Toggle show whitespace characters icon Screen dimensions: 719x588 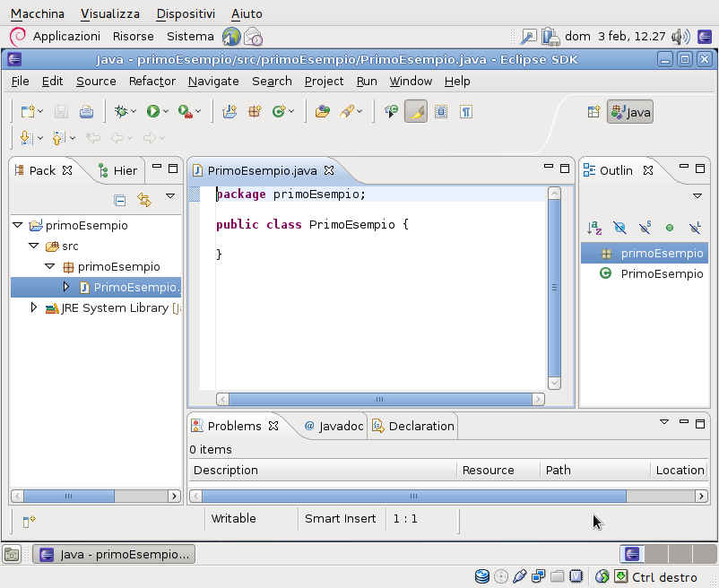466,111
